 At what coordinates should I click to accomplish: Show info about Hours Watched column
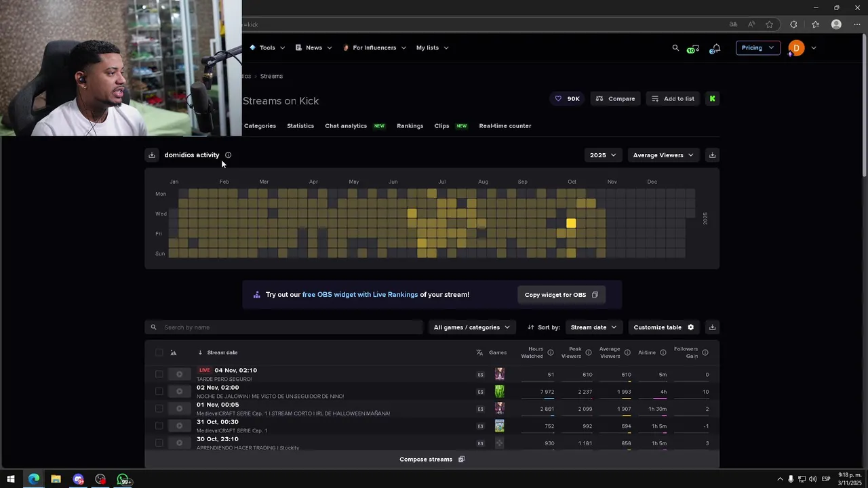[551, 352]
